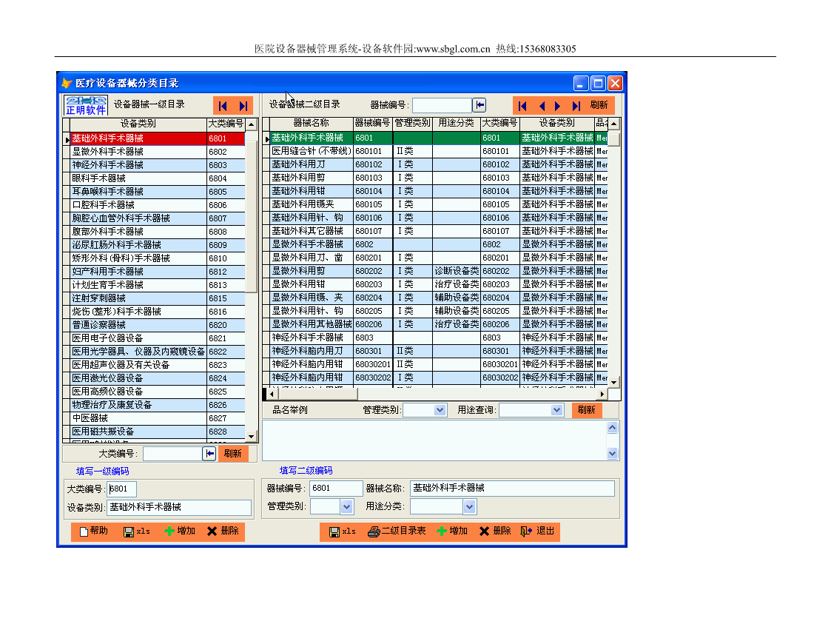This screenshot has height=644, width=831.
Task: Open 用途查询 filter dropdown
Action: coord(556,410)
